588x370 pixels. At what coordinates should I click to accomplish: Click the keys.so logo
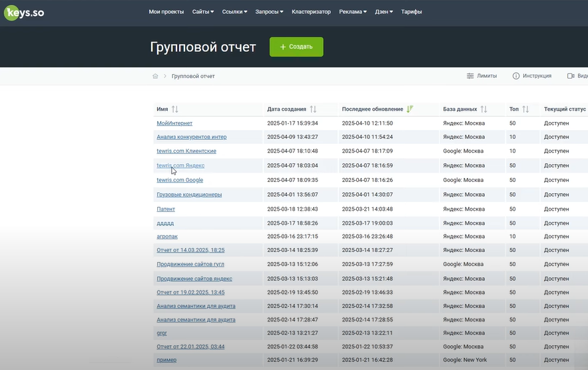(24, 12)
